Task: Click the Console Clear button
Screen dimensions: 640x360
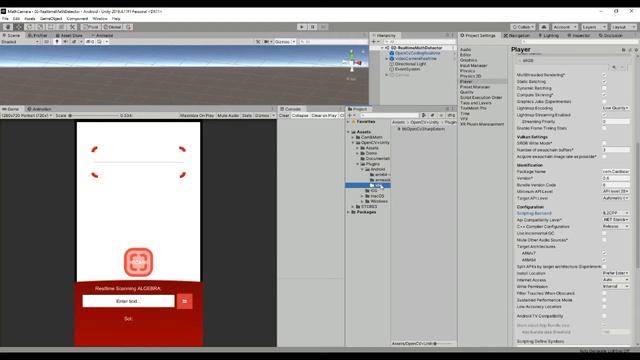Action: [284, 116]
